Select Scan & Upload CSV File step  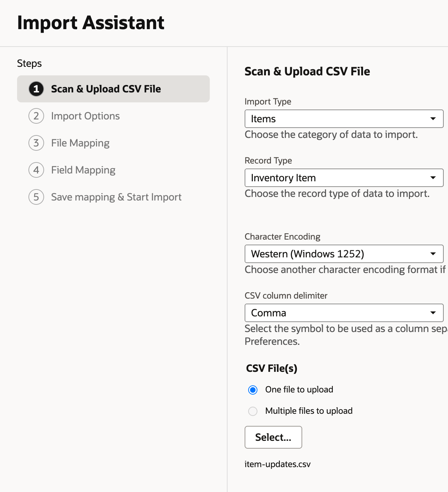[113, 89]
